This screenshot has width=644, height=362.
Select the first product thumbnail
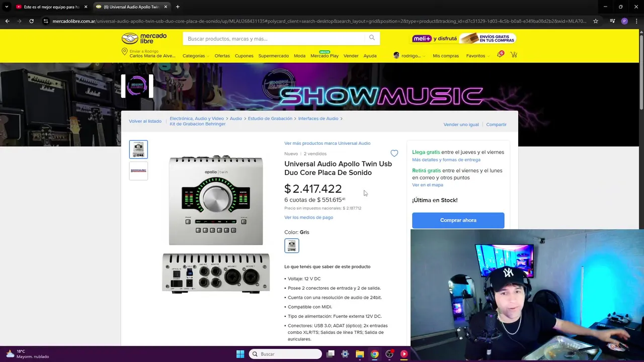click(x=138, y=149)
